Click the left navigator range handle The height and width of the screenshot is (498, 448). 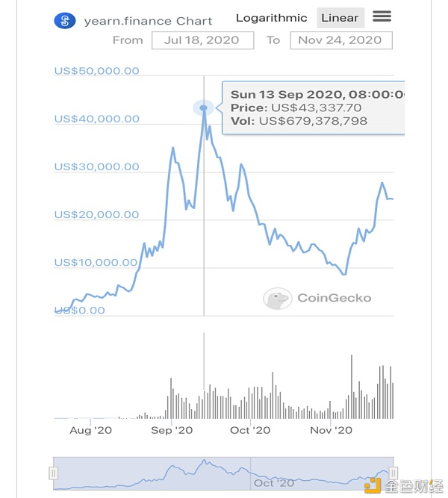click(x=54, y=473)
